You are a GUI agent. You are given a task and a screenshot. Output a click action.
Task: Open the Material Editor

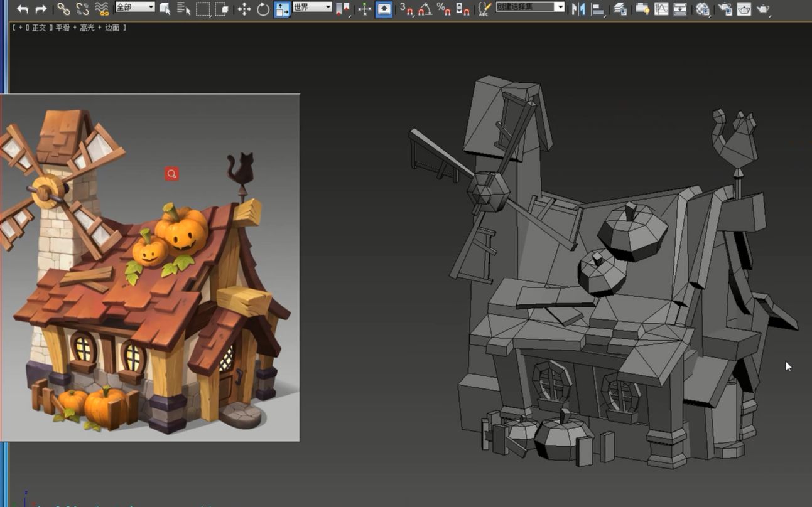[x=703, y=9]
